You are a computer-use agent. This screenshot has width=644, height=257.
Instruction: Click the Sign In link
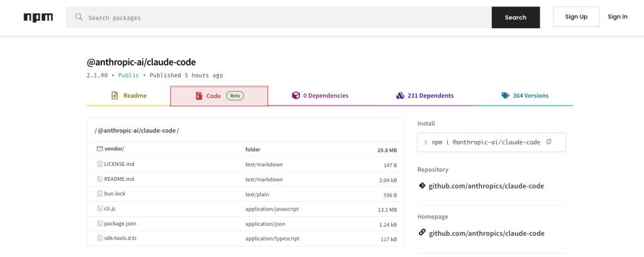click(618, 17)
